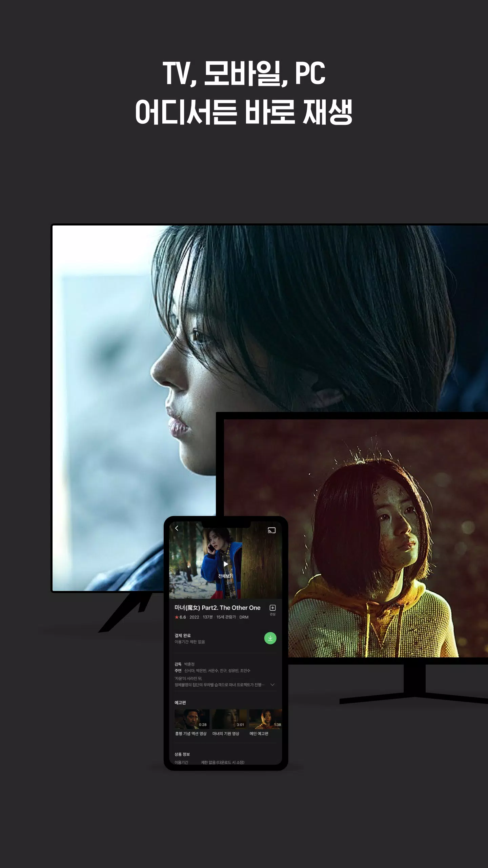Tap the 감독 label
Image resolution: width=488 pixels, height=868 pixels.
[178, 664]
